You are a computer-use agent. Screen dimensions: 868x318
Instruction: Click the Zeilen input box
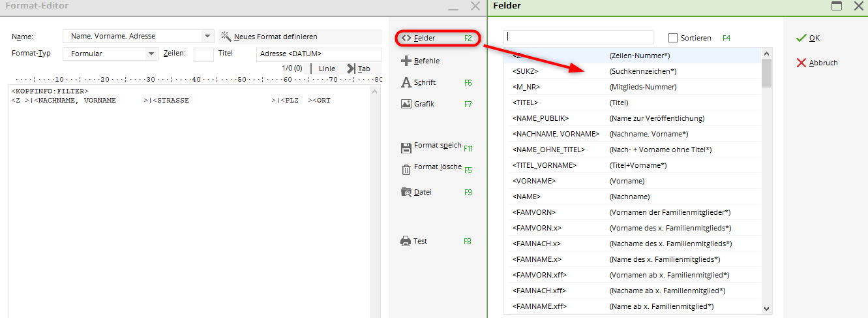[203, 54]
